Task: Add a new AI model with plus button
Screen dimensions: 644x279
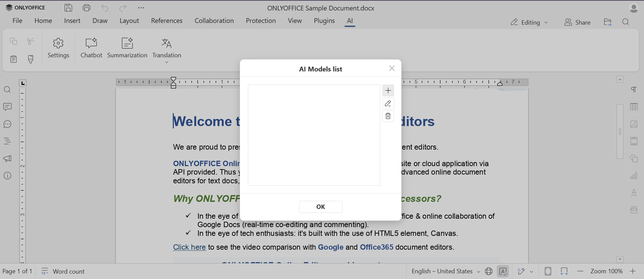Action: pyautogui.click(x=388, y=91)
